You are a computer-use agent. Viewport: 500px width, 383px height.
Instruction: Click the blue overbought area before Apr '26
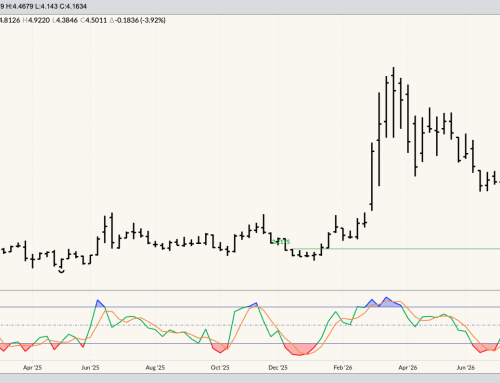[387, 302]
